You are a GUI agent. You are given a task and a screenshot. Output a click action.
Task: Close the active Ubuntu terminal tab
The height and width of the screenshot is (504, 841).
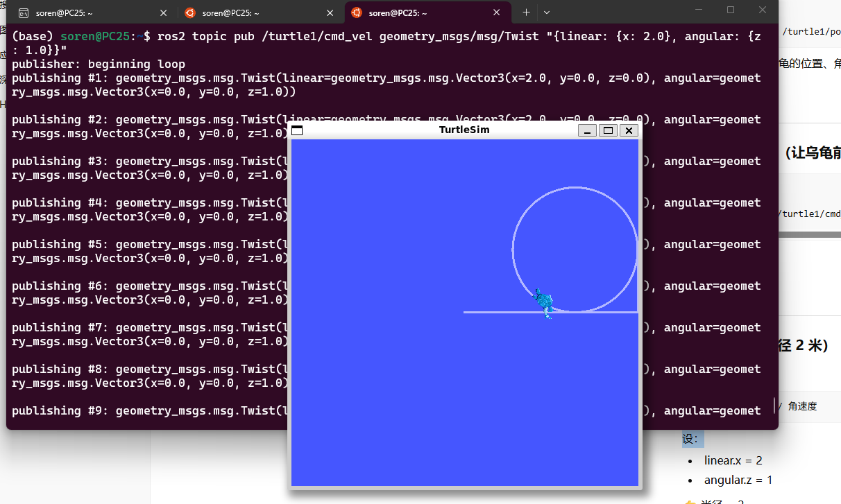pyautogui.click(x=497, y=12)
